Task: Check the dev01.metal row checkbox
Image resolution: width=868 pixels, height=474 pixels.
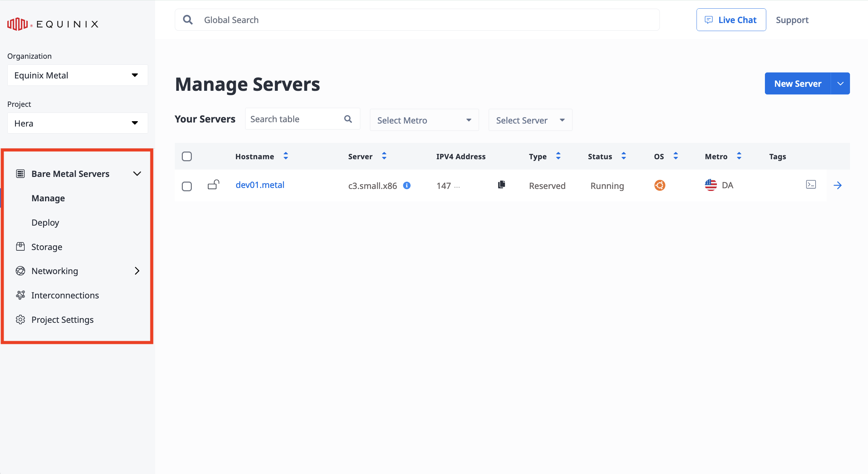Action: pos(187,186)
